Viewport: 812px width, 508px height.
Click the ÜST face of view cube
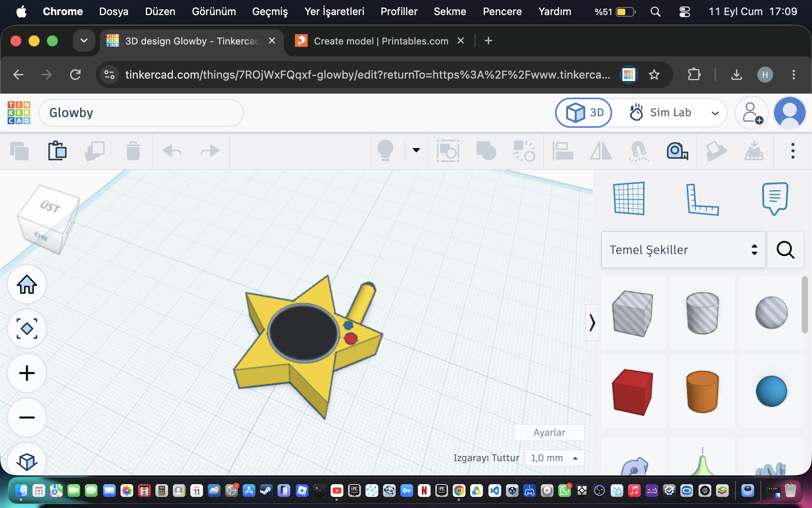point(50,206)
